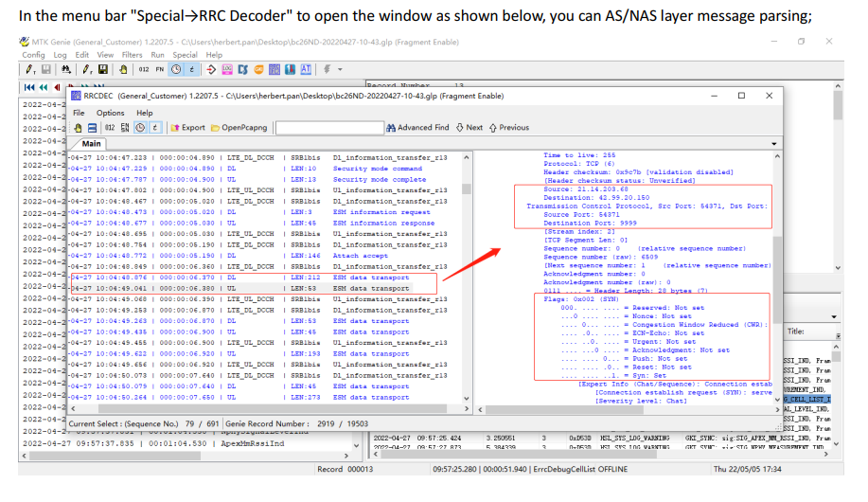The height and width of the screenshot is (502, 868).
Task: Select the Main tab in RRCDEC
Action: coord(91,144)
